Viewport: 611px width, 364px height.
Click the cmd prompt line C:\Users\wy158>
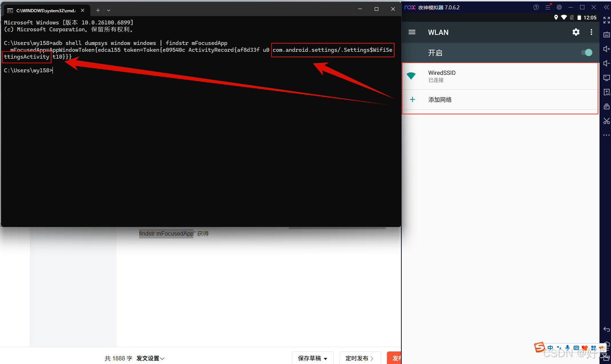(x=28, y=70)
